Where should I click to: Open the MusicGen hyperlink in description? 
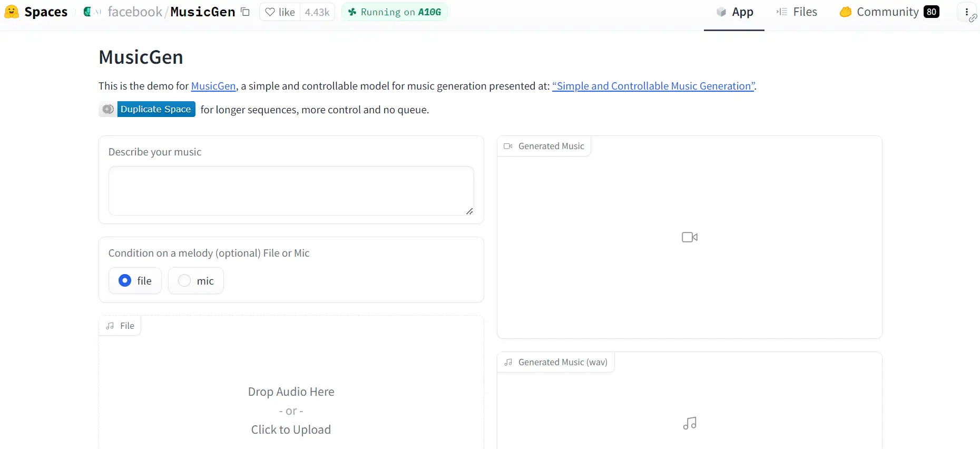tap(213, 86)
